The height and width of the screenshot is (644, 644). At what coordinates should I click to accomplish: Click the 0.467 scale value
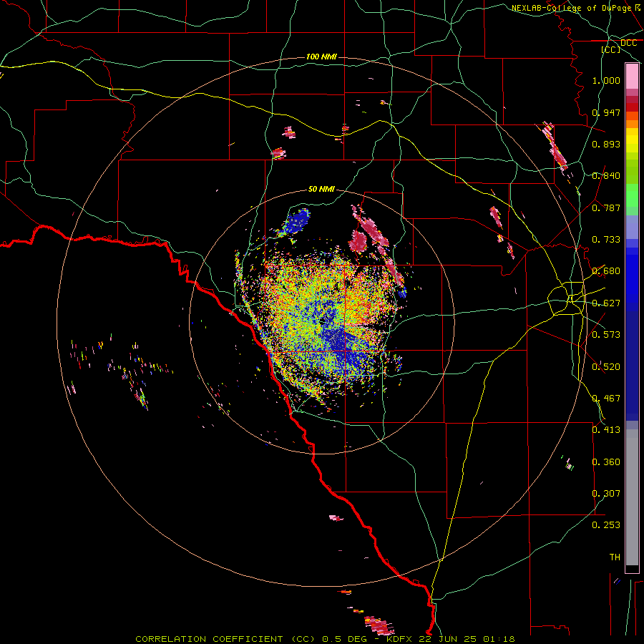(x=606, y=399)
